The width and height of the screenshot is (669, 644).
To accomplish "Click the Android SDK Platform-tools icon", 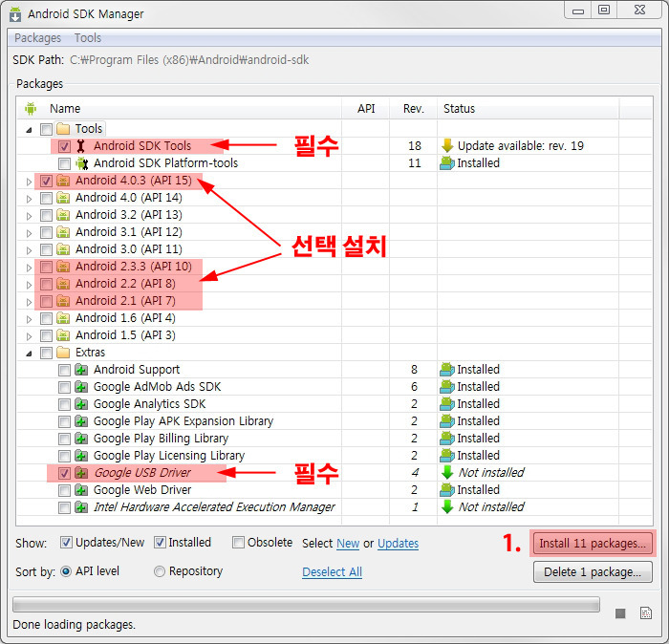I will [81, 163].
